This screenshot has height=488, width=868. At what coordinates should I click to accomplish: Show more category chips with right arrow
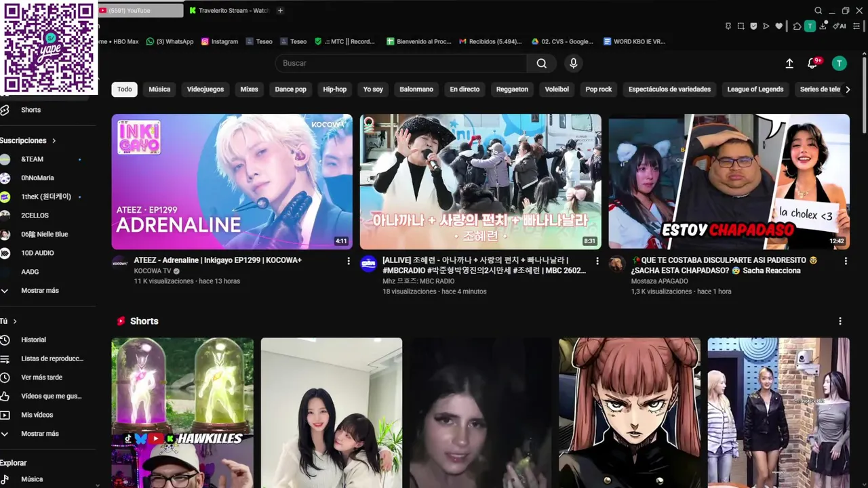coord(847,89)
